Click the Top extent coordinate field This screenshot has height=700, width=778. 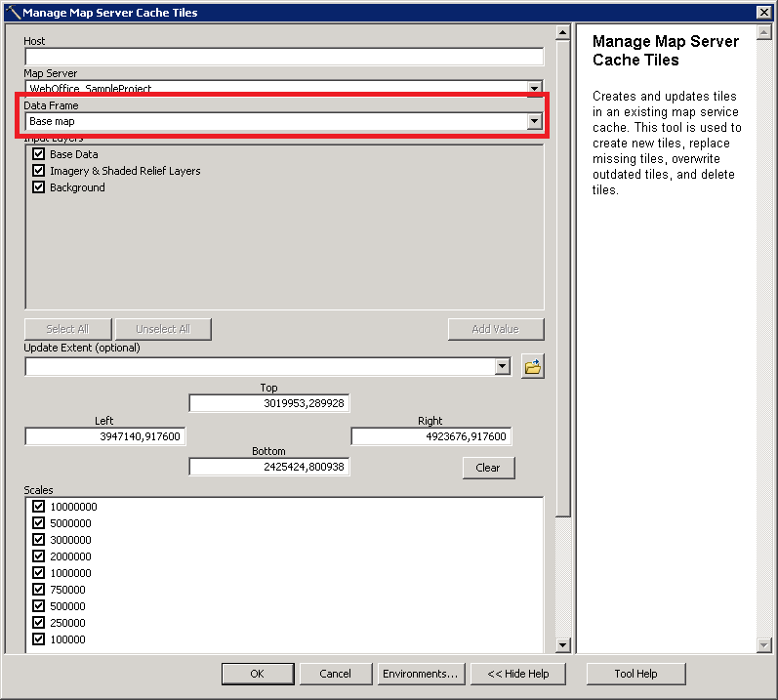[x=269, y=403]
